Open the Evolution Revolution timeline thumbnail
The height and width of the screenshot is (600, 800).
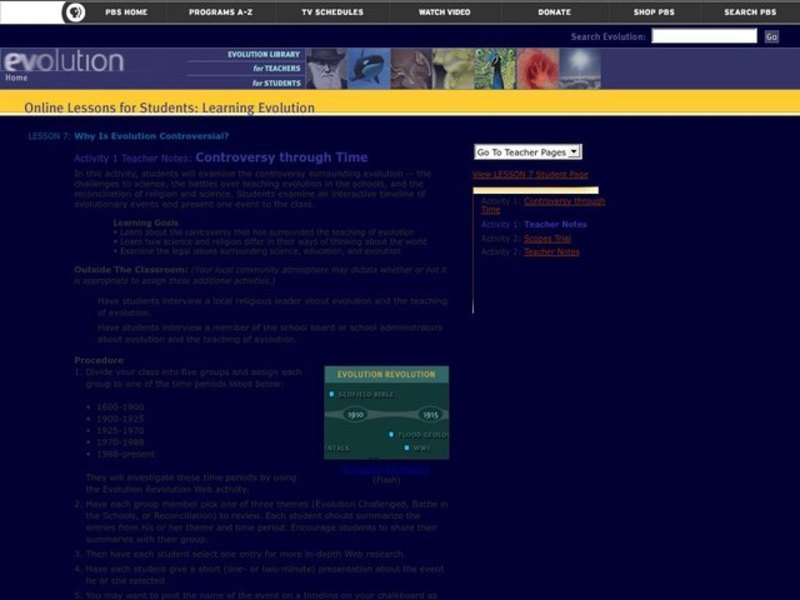[x=386, y=412]
